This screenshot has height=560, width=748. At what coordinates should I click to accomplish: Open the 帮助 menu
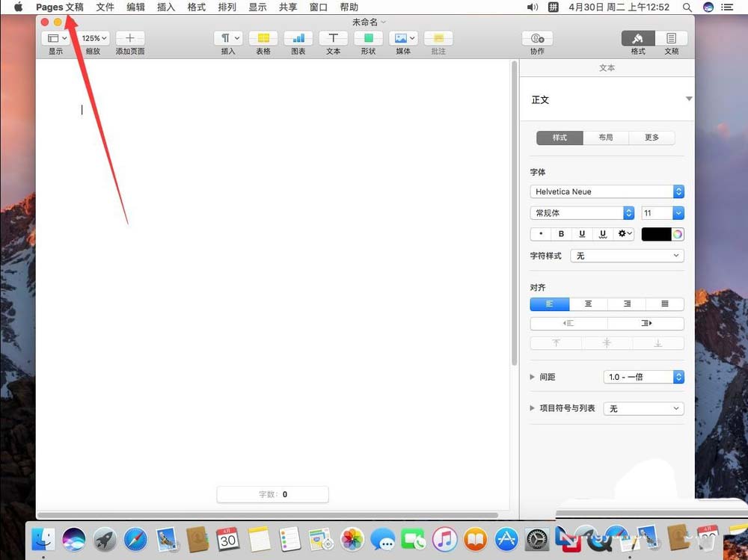pos(349,7)
